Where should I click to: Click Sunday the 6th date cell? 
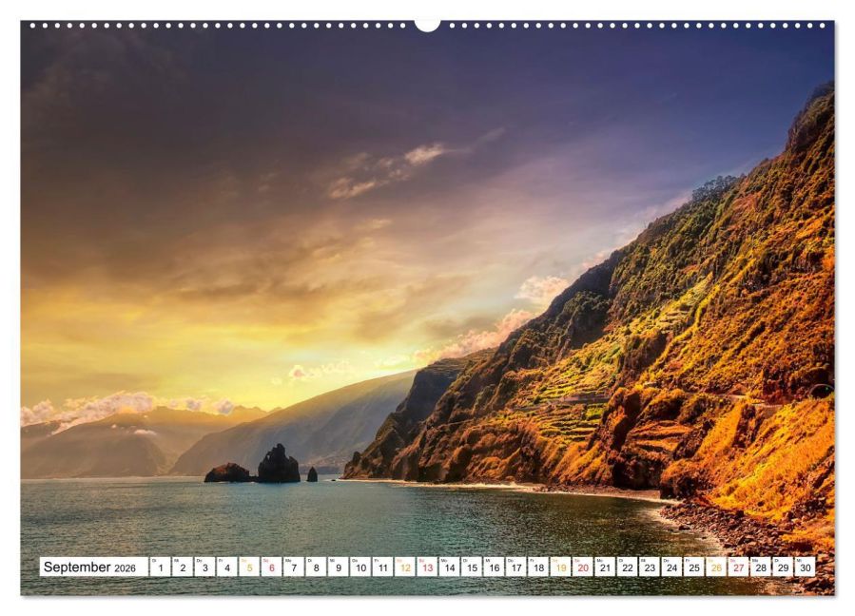pyautogui.click(x=272, y=567)
